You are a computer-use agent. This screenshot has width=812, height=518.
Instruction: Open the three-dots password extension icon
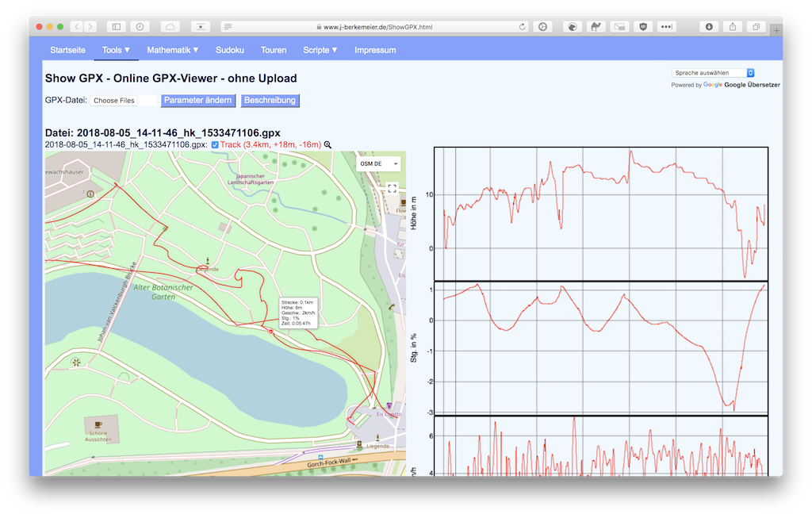[x=666, y=27]
